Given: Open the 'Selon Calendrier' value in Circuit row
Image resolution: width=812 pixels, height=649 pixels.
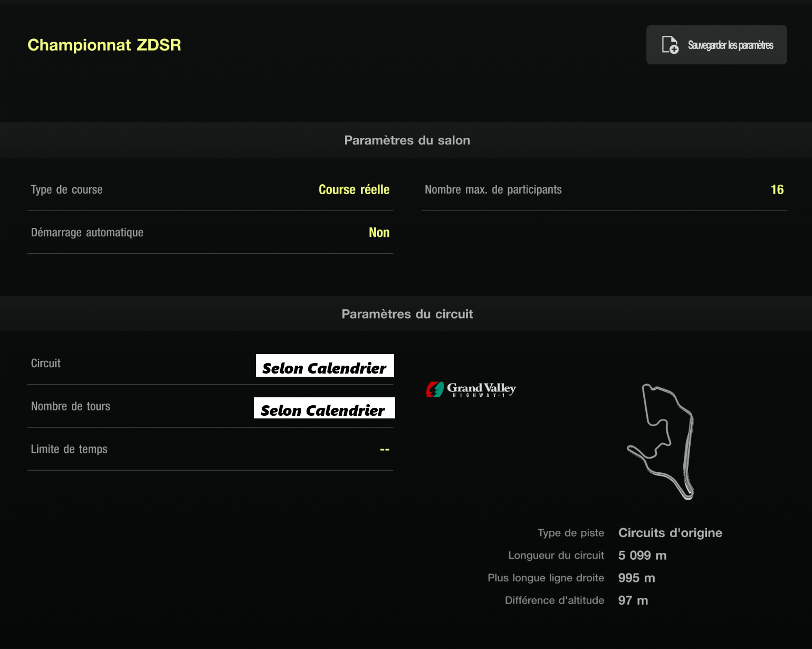Looking at the screenshot, I should click(324, 366).
